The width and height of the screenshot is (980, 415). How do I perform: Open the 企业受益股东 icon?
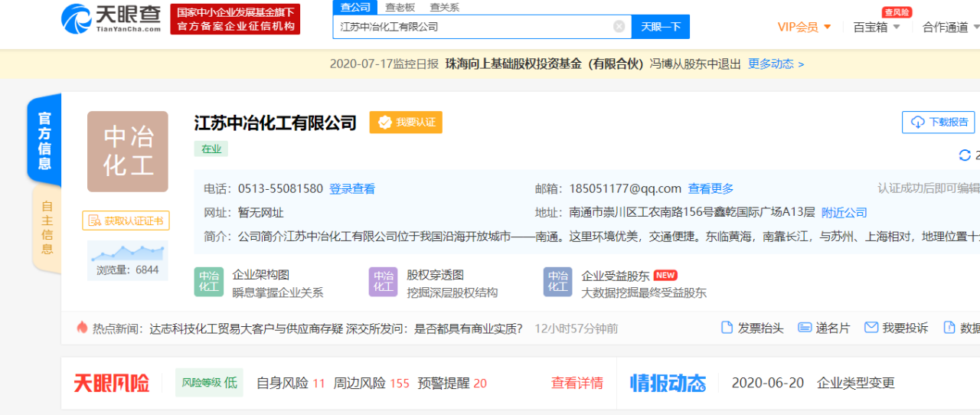click(x=558, y=282)
